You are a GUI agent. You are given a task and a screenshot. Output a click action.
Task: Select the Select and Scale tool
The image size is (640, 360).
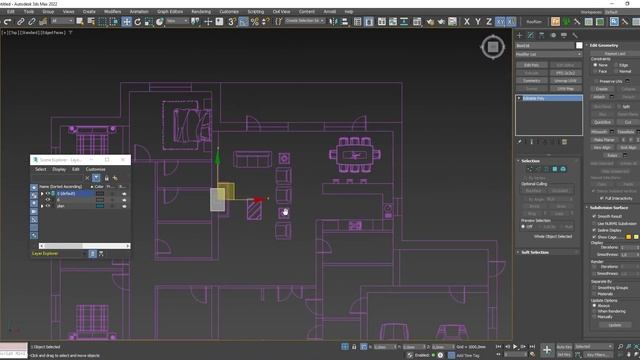(149, 22)
